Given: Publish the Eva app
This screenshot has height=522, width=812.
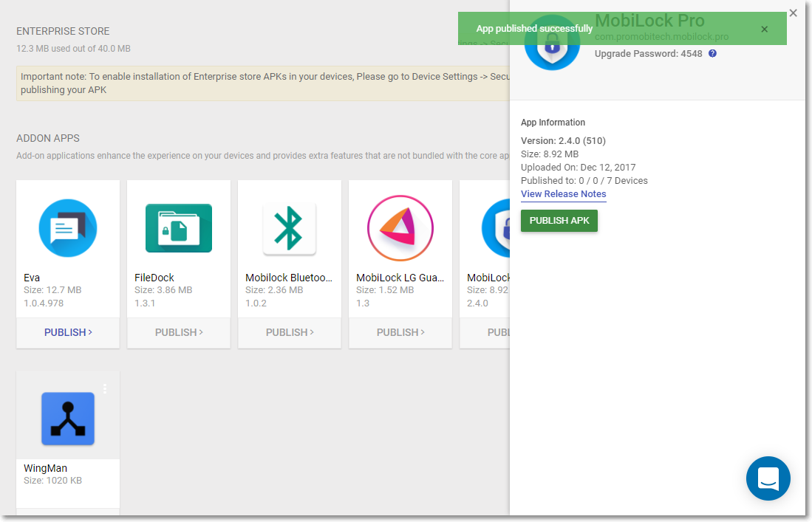Looking at the screenshot, I should pyautogui.click(x=68, y=332).
